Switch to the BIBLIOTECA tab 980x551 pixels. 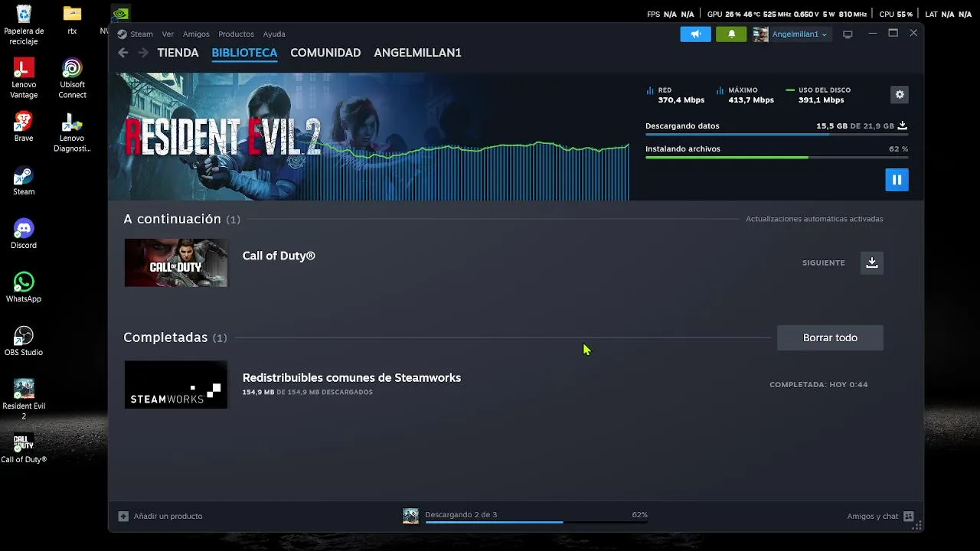pos(244,53)
